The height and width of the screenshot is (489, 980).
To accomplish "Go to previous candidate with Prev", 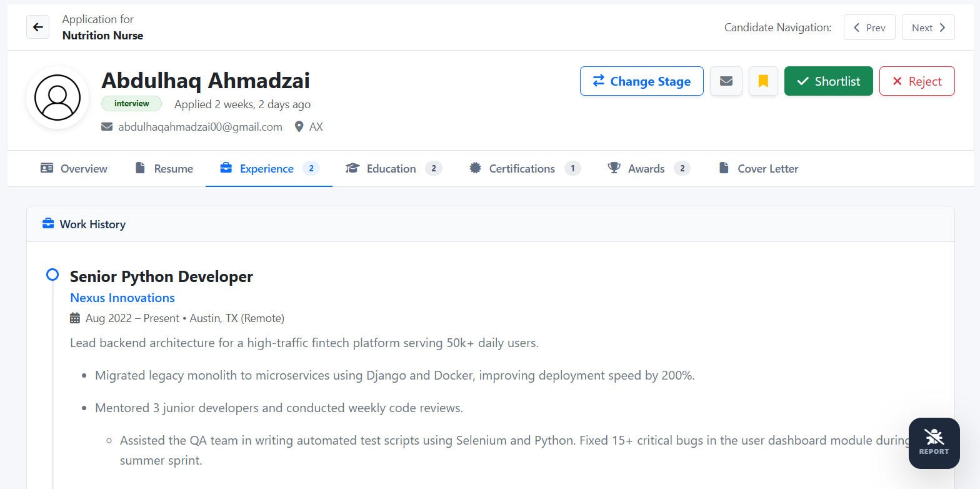I will pyautogui.click(x=869, y=28).
